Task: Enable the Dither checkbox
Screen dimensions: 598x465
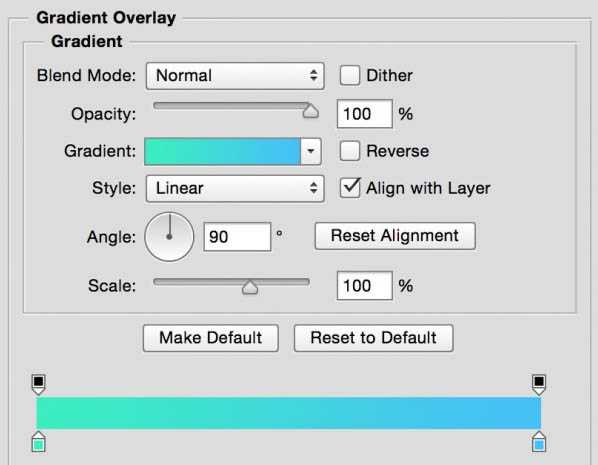Action: 350,76
